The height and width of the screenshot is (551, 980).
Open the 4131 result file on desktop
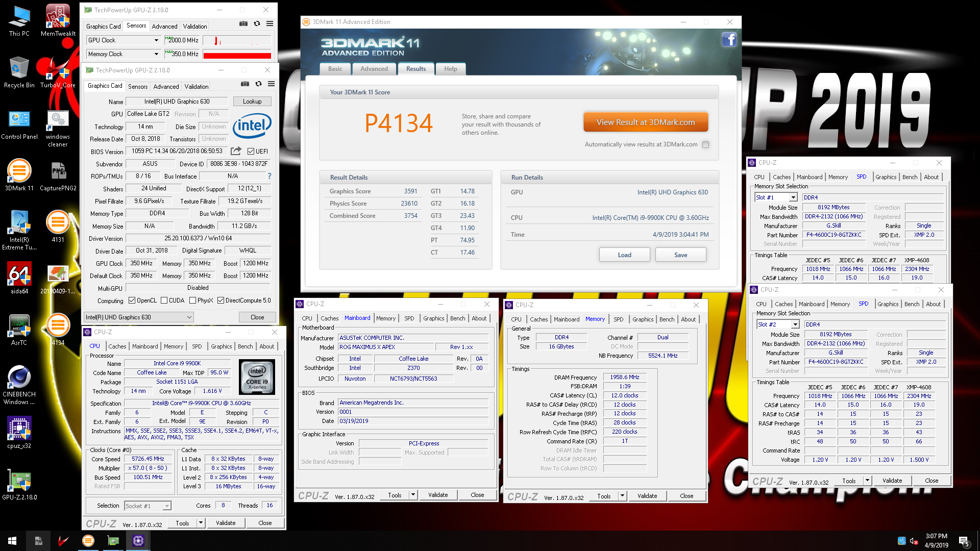coord(58,227)
